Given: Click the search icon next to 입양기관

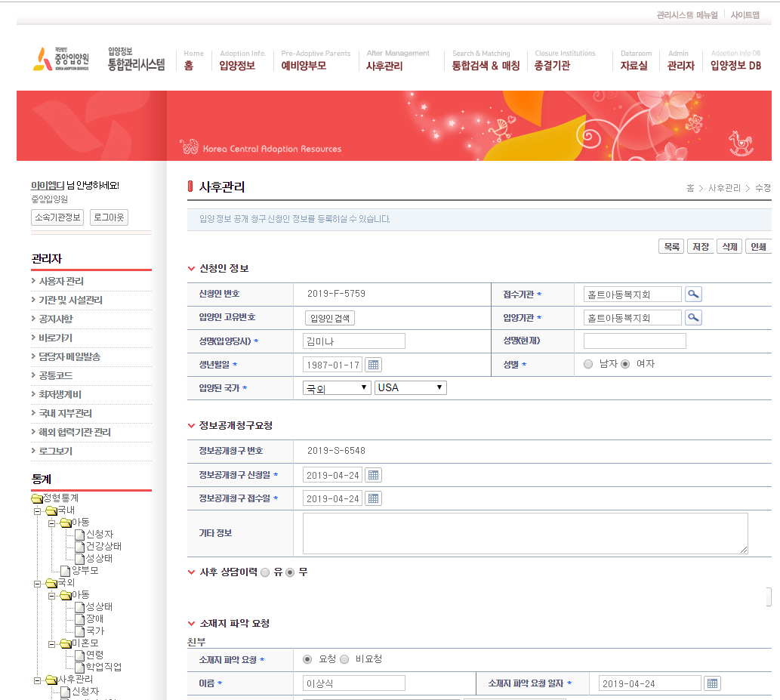Looking at the screenshot, I should pyautogui.click(x=693, y=318).
